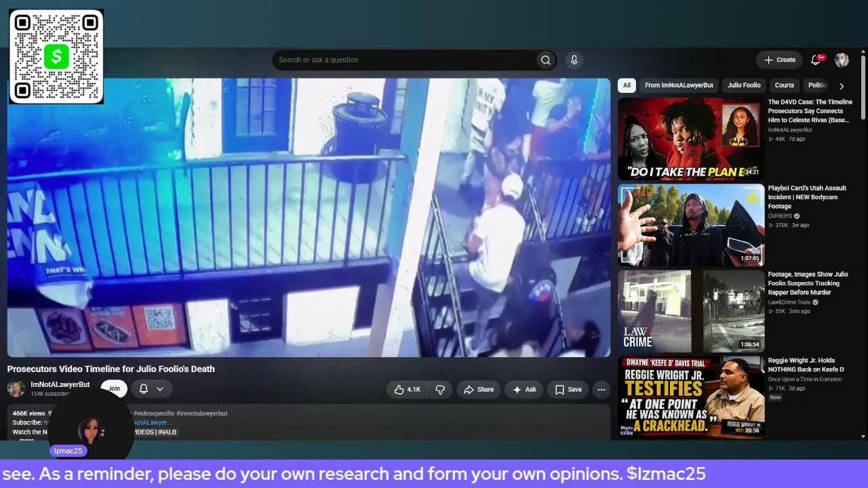Image resolution: width=868 pixels, height=488 pixels.
Task: Dislike the video with thumbs-down icon
Action: (x=440, y=390)
